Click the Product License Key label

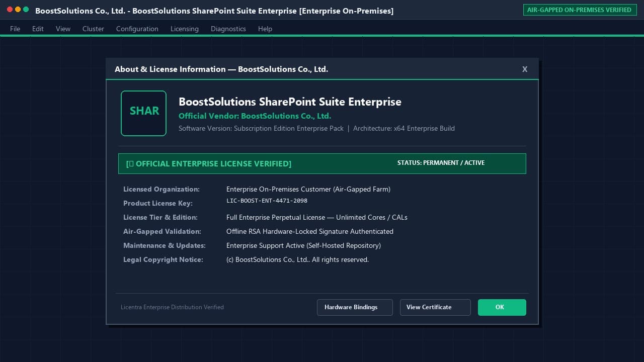(x=158, y=203)
